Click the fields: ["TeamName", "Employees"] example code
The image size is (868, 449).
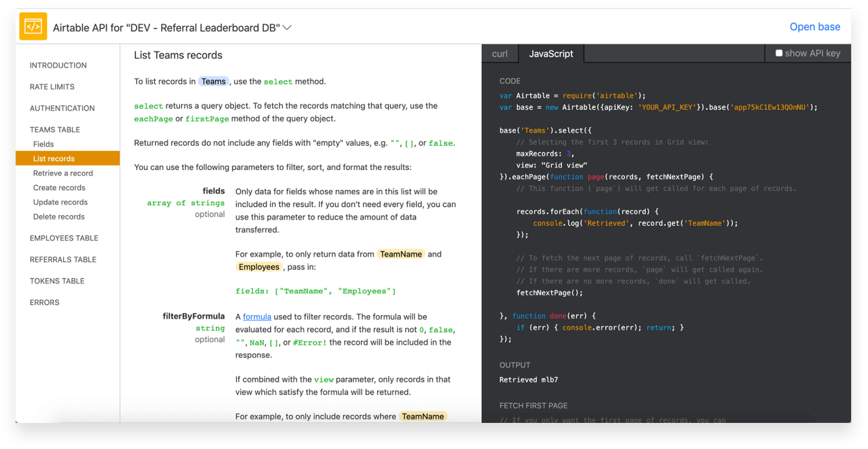[316, 291]
